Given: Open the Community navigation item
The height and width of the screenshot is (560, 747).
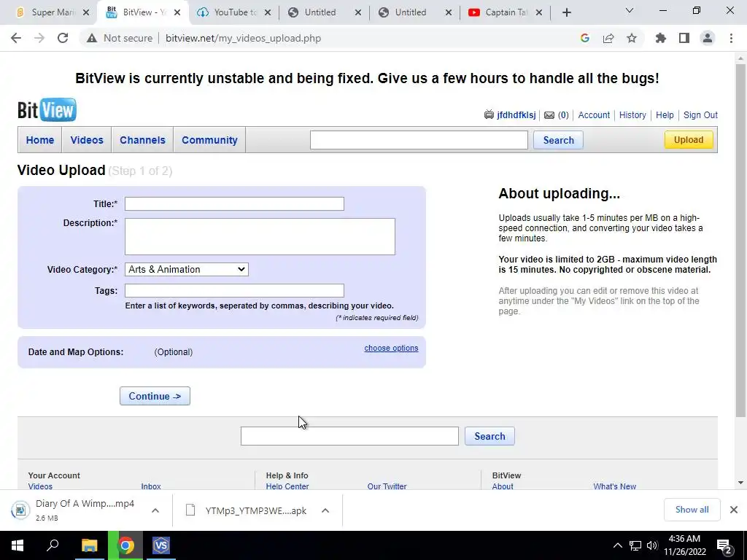Looking at the screenshot, I should coord(209,140).
